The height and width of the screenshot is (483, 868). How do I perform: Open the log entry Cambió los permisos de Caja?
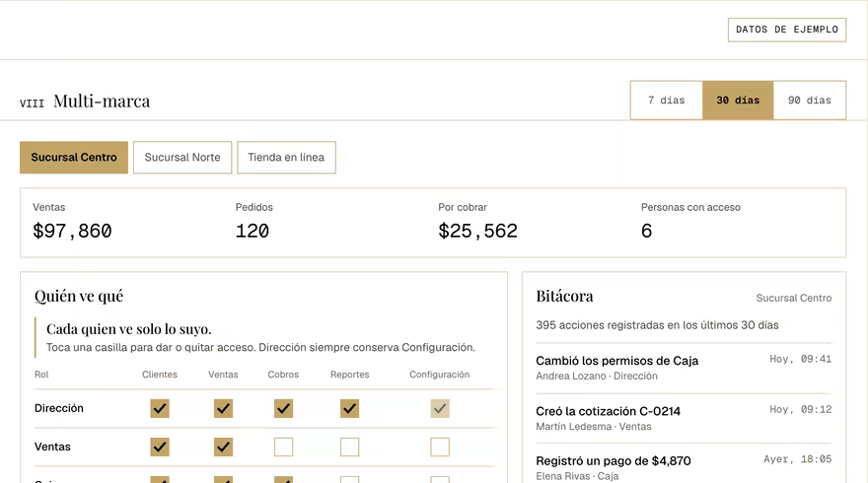tap(684, 368)
